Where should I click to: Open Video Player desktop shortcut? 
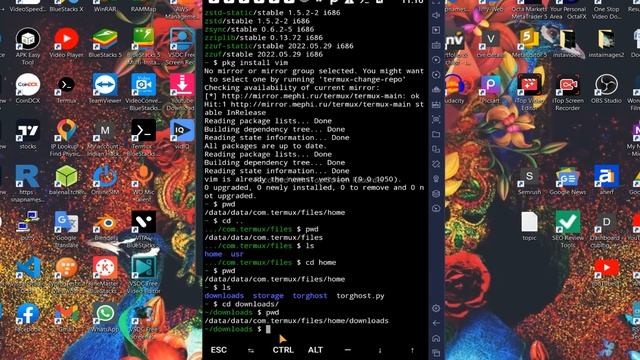tap(66, 43)
